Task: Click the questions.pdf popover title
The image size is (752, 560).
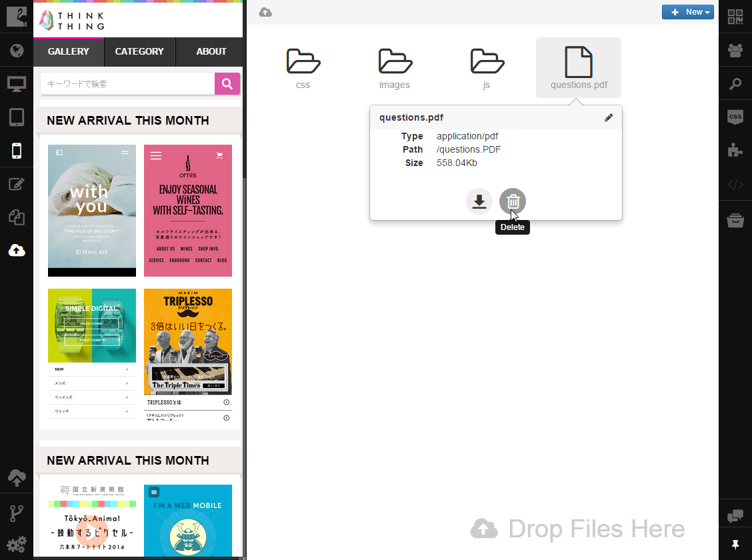Action: pos(411,117)
